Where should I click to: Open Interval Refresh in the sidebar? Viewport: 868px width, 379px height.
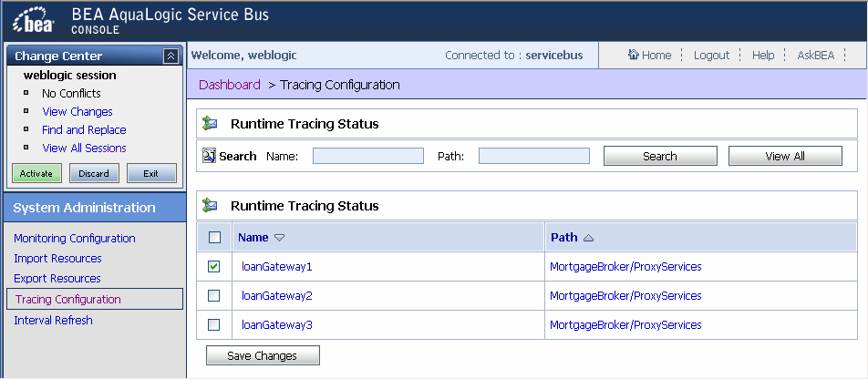[53, 321]
